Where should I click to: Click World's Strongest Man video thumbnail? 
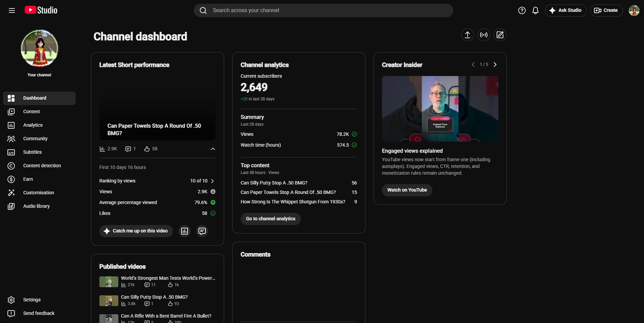tap(109, 282)
